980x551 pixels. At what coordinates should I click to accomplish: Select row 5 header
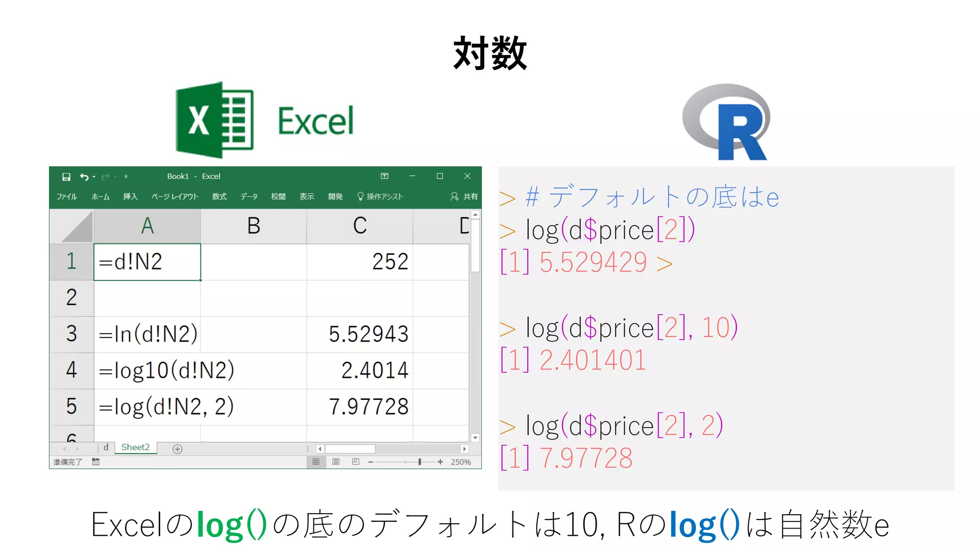coord(72,407)
